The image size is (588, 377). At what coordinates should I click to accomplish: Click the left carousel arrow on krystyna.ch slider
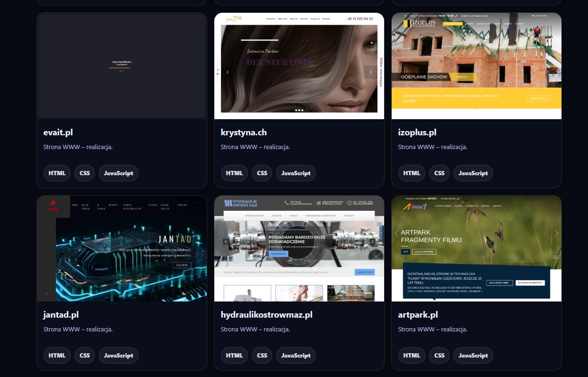click(228, 72)
